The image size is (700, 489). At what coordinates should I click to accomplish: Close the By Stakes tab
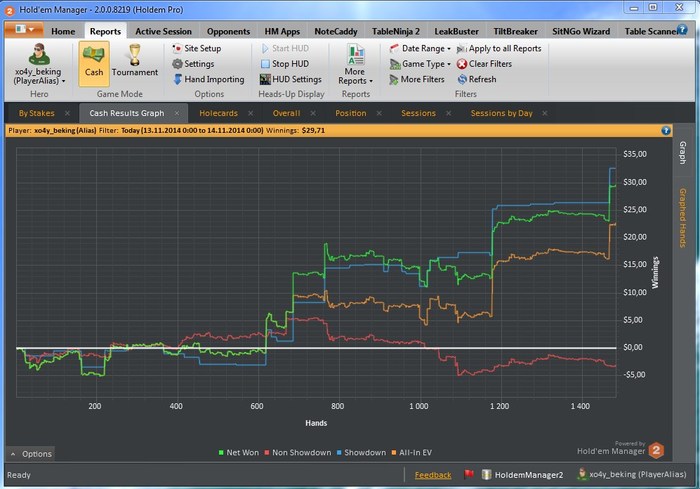click(67, 113)
